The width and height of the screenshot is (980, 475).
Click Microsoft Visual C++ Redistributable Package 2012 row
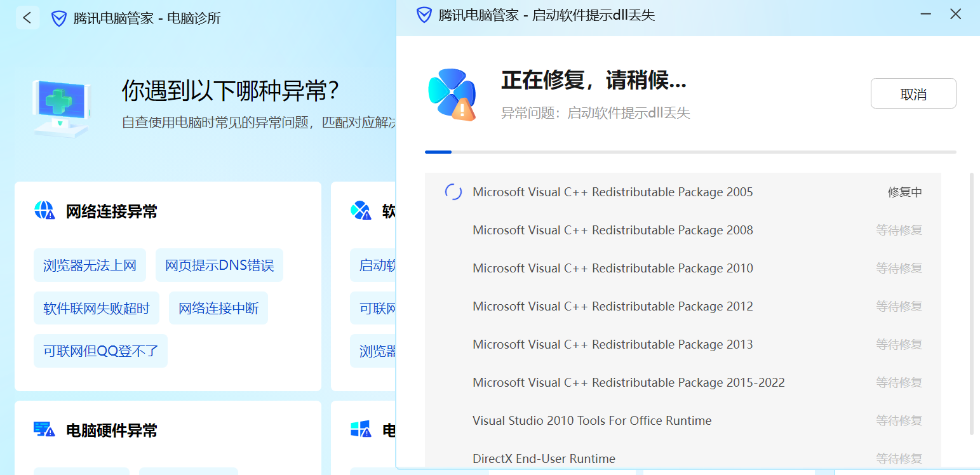683,306
